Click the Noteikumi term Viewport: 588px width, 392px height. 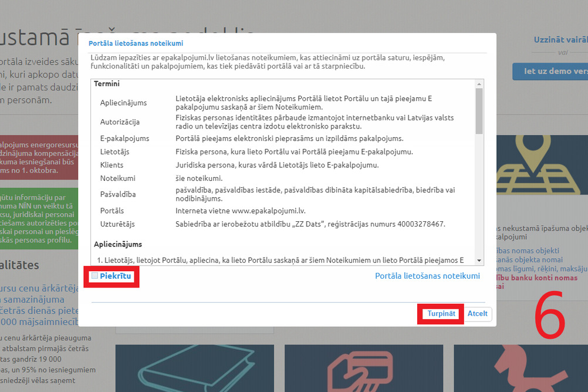[118, 178]
